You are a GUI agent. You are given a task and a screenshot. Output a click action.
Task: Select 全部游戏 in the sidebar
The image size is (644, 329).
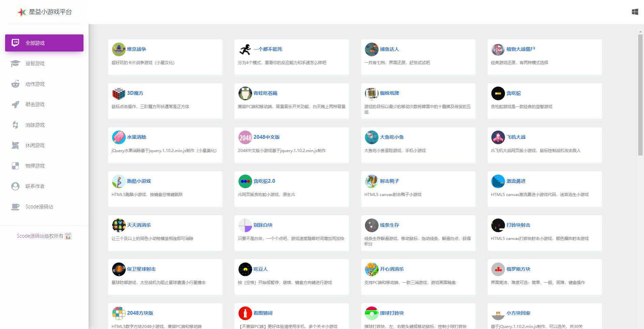(44, 43)
